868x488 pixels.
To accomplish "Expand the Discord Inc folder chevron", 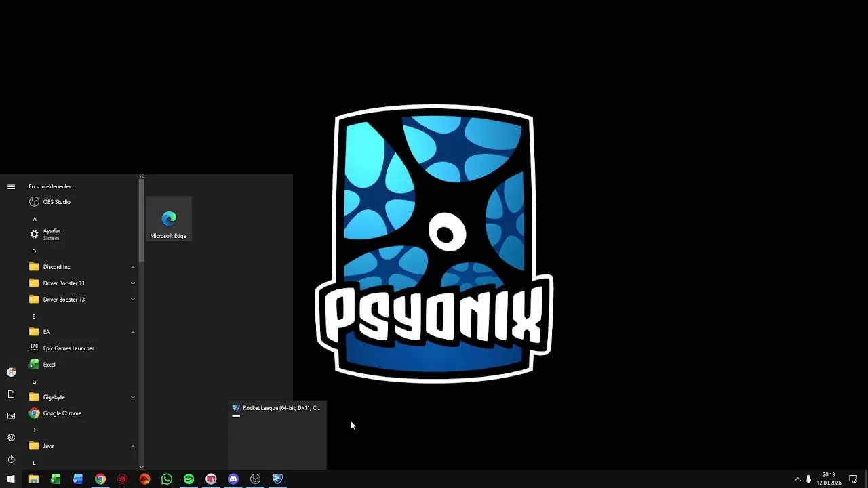I will tap(133, 267).
